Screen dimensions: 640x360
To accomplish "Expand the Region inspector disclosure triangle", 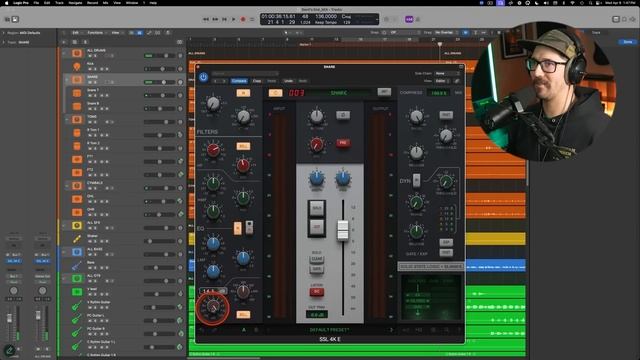I will click(x=4, y=33).
